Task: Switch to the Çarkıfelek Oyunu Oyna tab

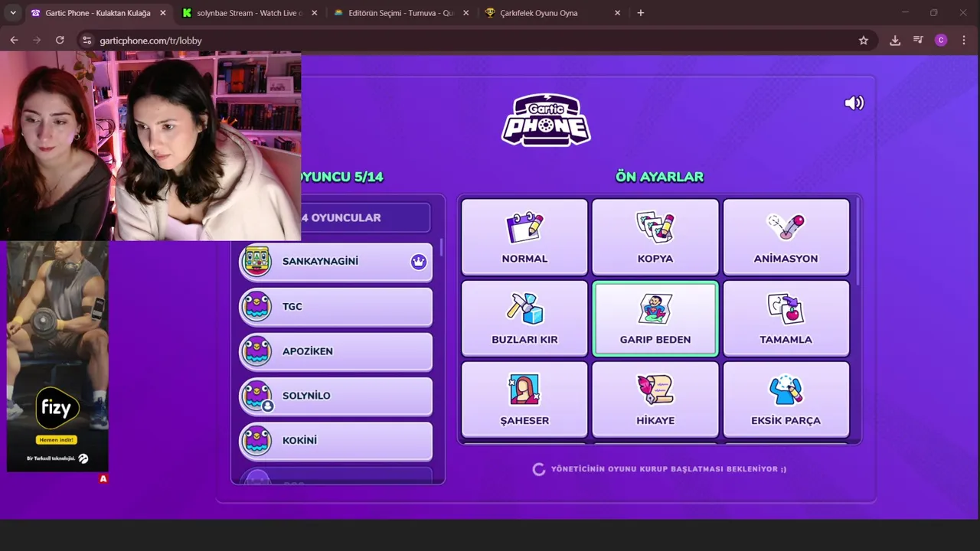Action: (550, 13)
